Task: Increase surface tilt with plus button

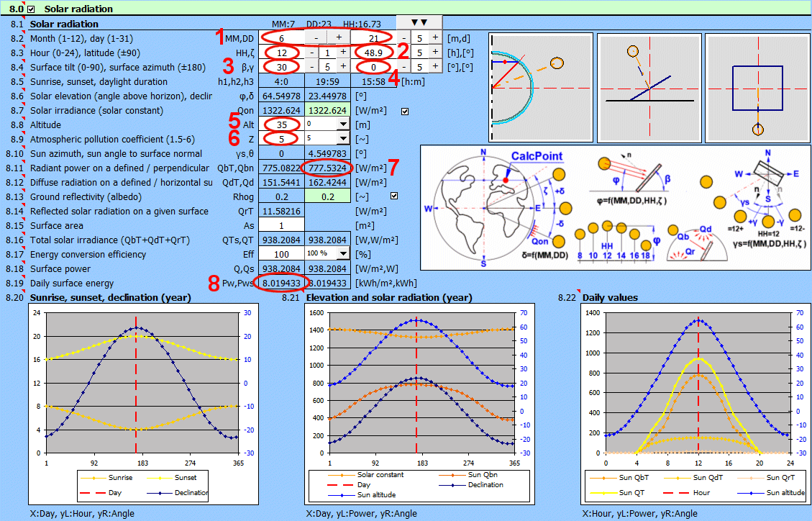Action: point(343,67)
